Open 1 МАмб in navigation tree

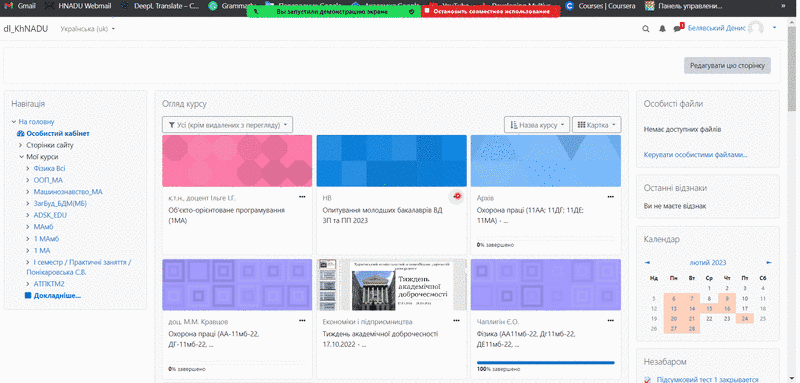[46, 239]
